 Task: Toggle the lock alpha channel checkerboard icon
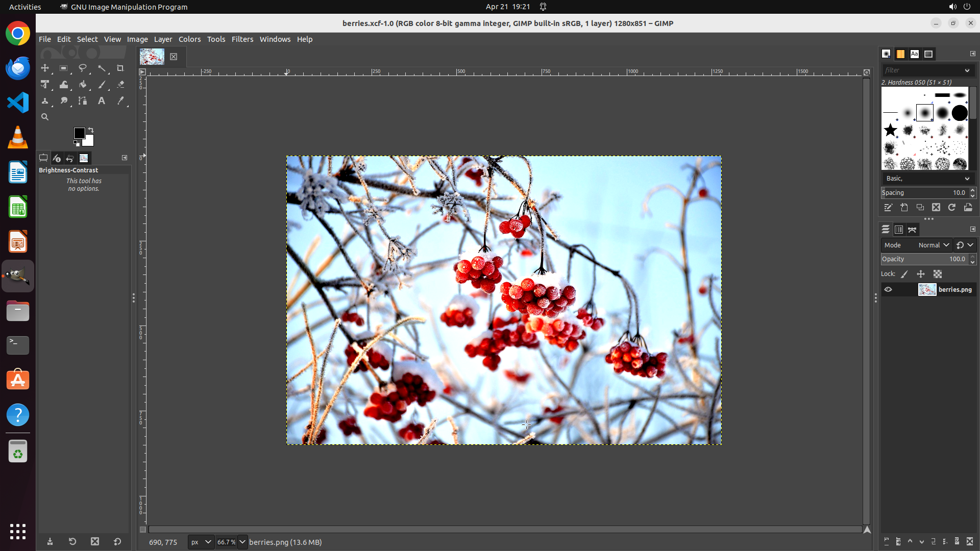pos(938,274)
